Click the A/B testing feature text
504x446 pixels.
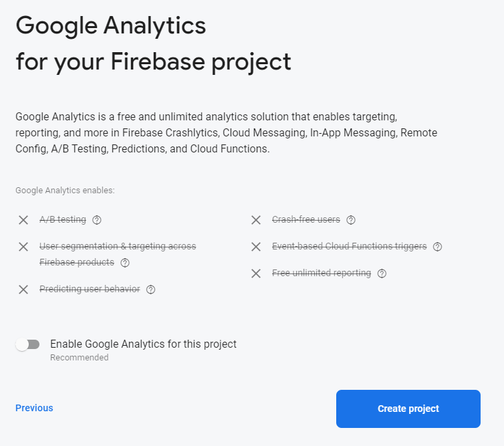tap(63, 219)
